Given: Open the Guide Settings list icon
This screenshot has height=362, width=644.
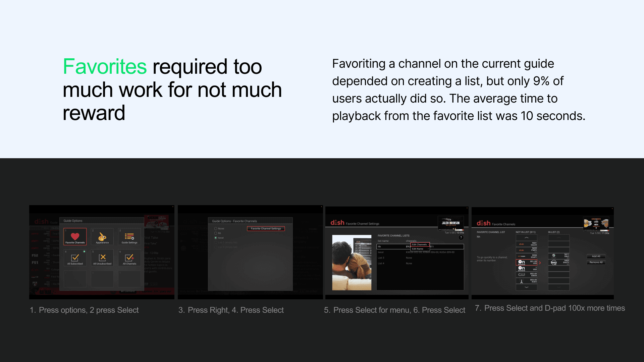Looking at the screenshot, I should [x=129, y=237].
